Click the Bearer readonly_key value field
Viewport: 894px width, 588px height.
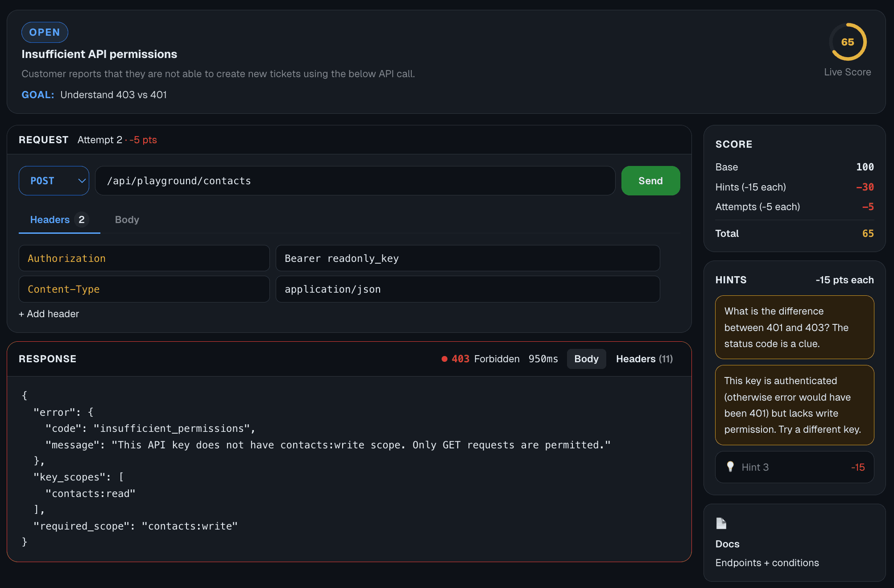point(467,258)
